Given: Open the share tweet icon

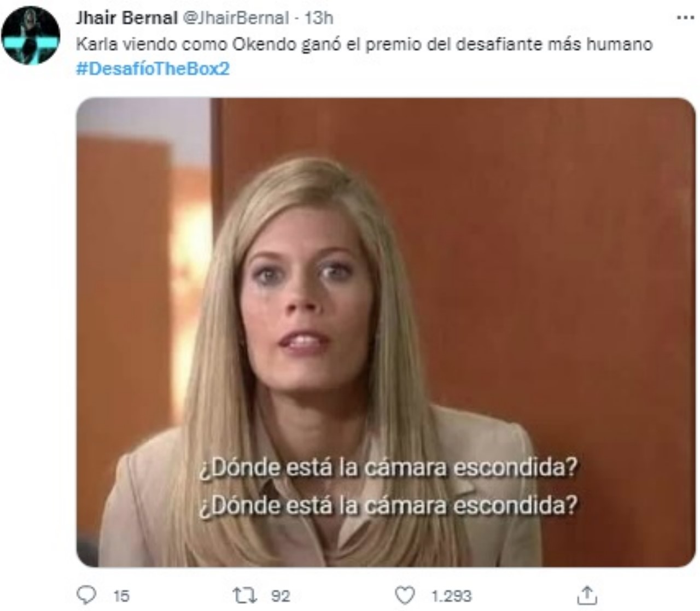Looking at the screenshot, I should coord(586,595).
